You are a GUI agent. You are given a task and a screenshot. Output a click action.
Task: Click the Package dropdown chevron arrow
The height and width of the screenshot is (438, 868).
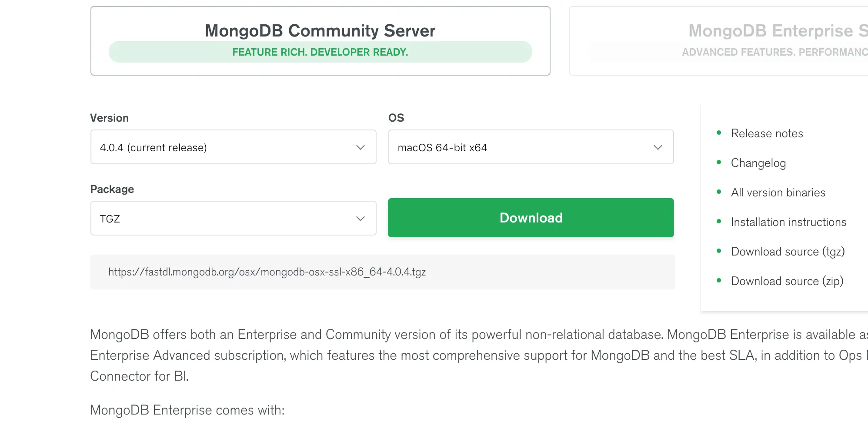(360, 219)
